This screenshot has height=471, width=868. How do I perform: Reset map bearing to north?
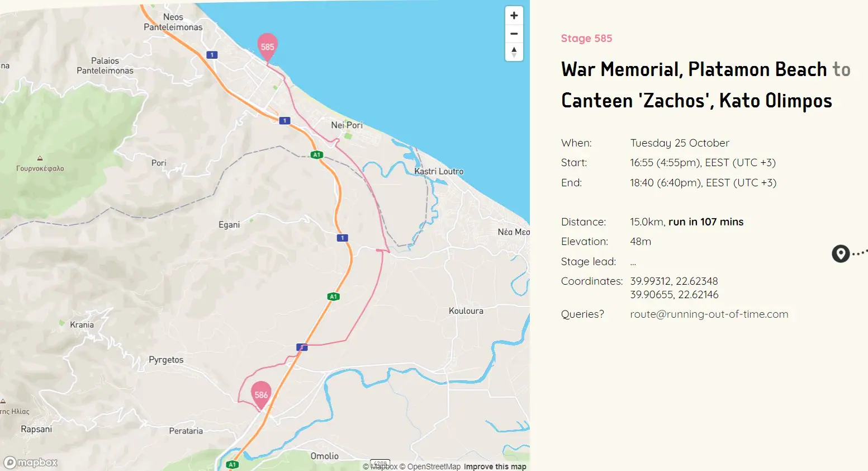[x=514, y=52]
